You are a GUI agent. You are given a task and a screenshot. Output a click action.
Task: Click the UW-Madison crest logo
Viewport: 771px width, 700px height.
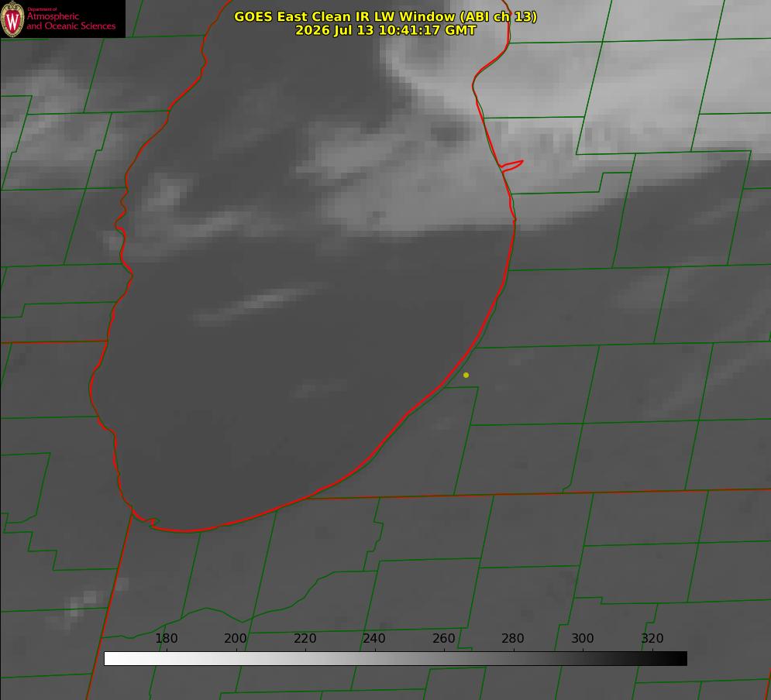click(x=12, y=19)
